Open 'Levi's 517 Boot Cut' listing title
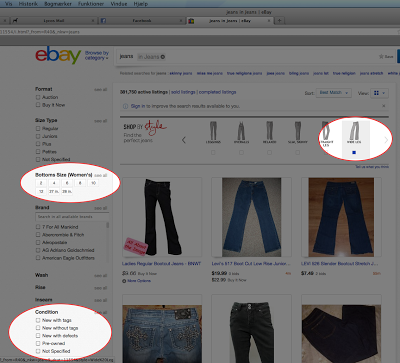The height and width of the screenshot is (363, 400). [251, 264]
